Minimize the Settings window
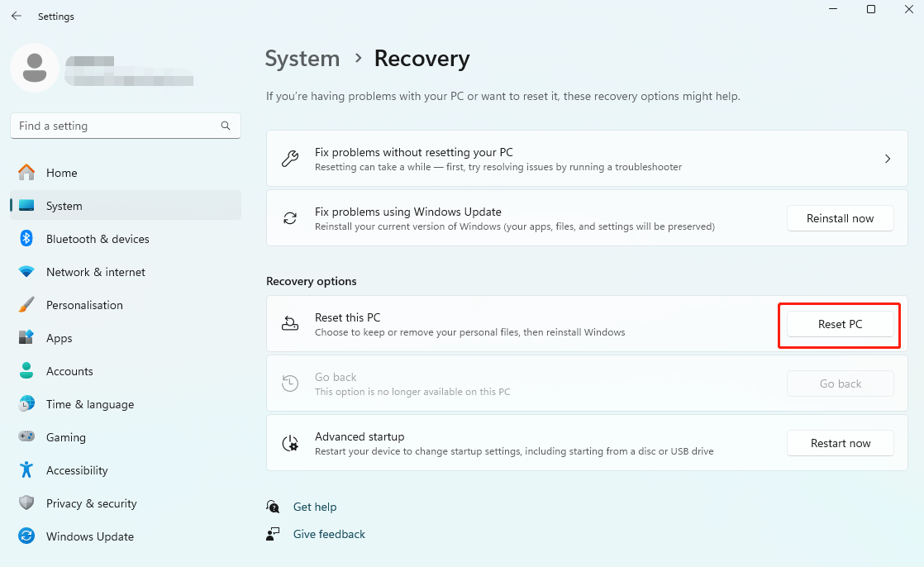 pyautogui.click(x=833, y=9)
